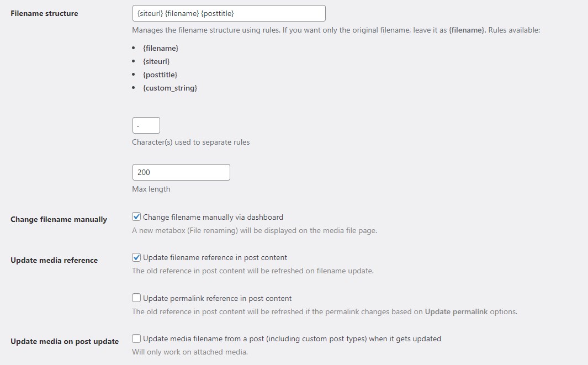The image size is (588, 365).
Task: Select the {siteurl} rule in the bulleted list
Action: pyautogui.click(x=156, y=61)
